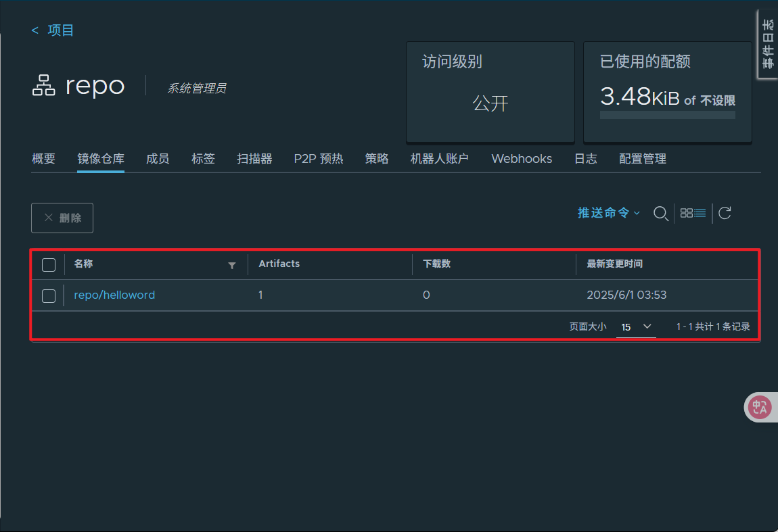Click the quota usage progress bar
The height and width of the screenshot is (532, 778).
coord(667,115)
